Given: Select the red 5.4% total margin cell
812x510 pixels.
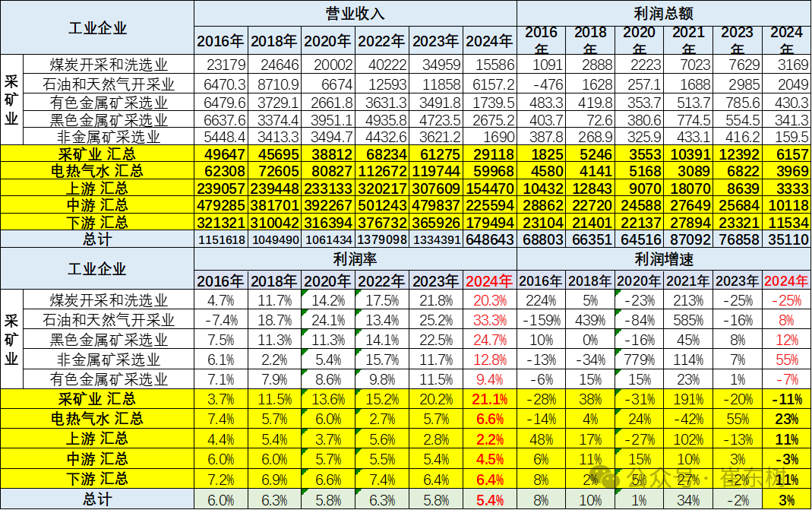Looking at the screenshot, I should [490, 499].
